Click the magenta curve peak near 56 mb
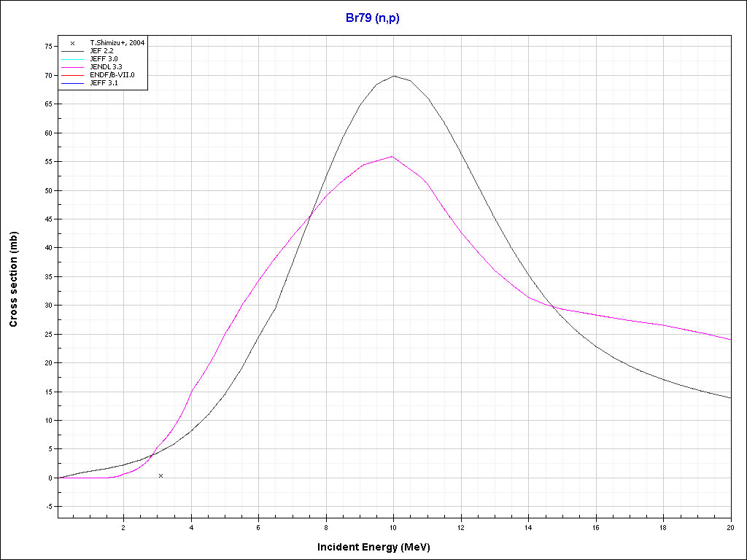 click(x=393, y=156)
